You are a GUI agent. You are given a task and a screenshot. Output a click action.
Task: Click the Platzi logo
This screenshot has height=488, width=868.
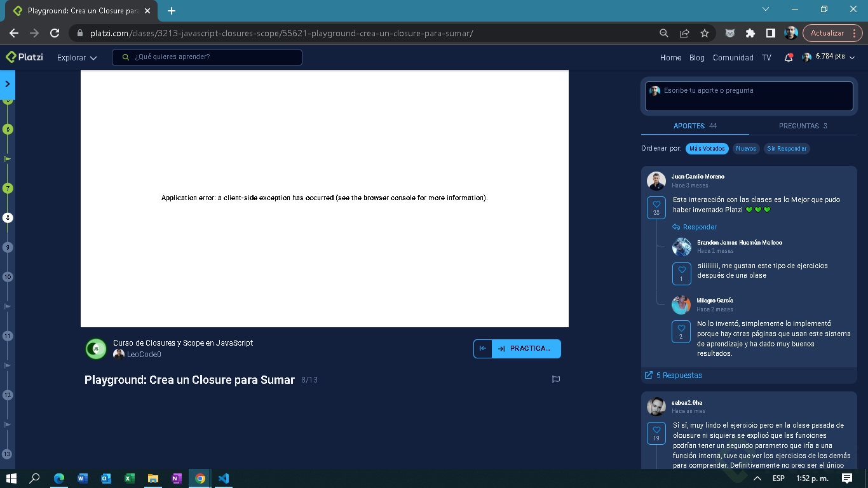[24, 57]
